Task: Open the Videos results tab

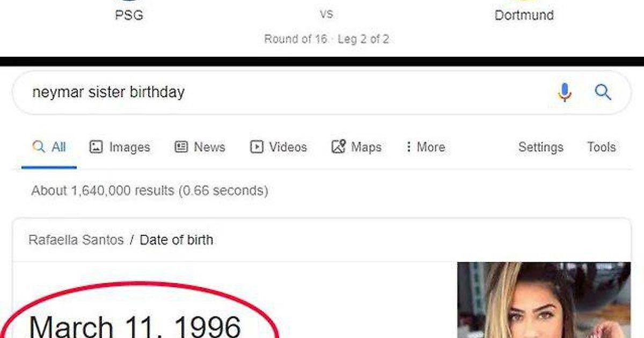Action: 279,147
